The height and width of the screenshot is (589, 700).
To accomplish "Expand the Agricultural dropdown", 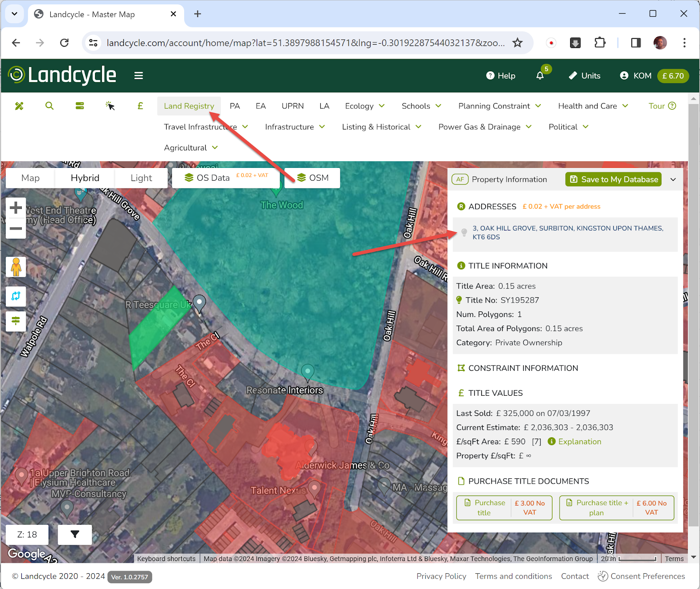I will [191, 148].
